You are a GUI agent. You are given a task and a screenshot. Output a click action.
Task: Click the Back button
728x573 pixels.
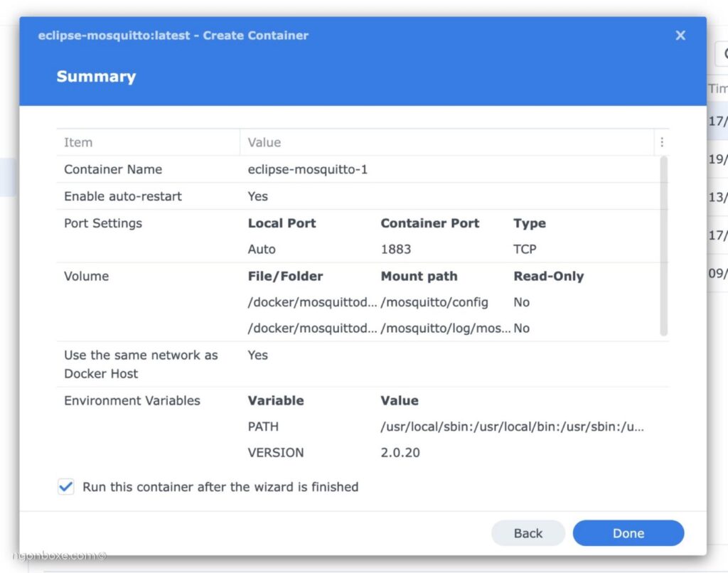[528, 533]
